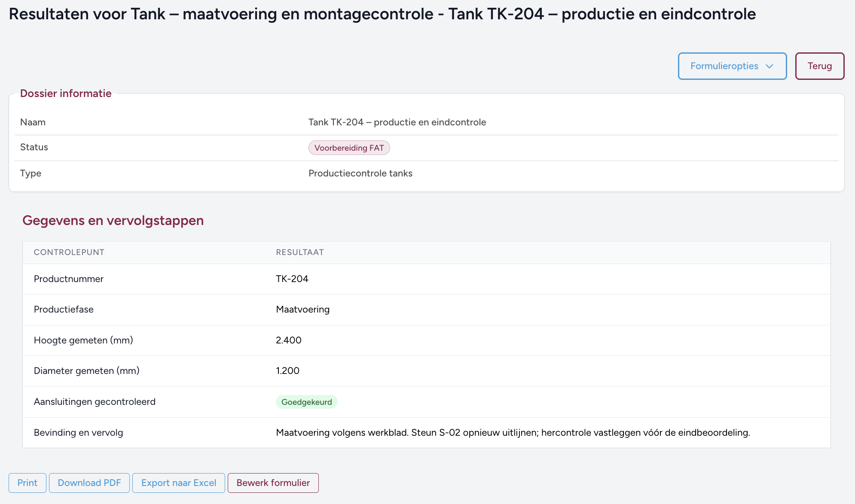Click the Productiefase row label

[x=64, y=310]
